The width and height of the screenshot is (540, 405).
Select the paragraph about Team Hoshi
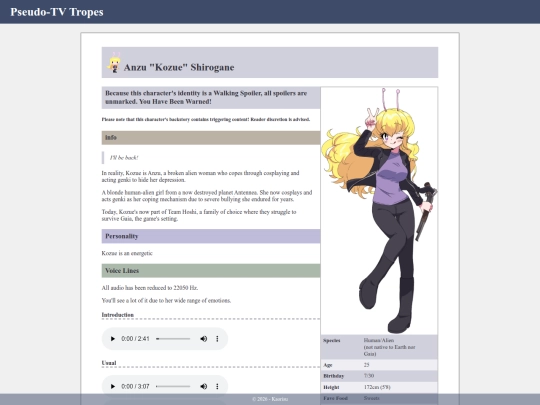(x=199, y=215)
